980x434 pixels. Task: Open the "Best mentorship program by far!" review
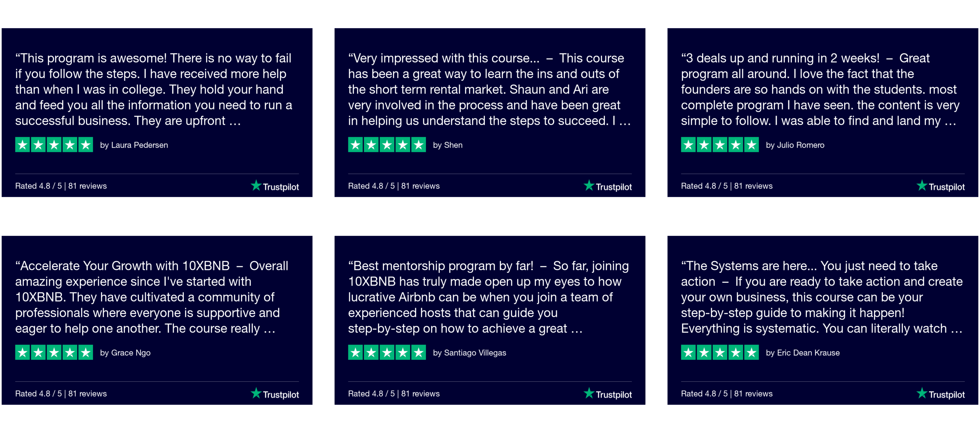point(488,297)
